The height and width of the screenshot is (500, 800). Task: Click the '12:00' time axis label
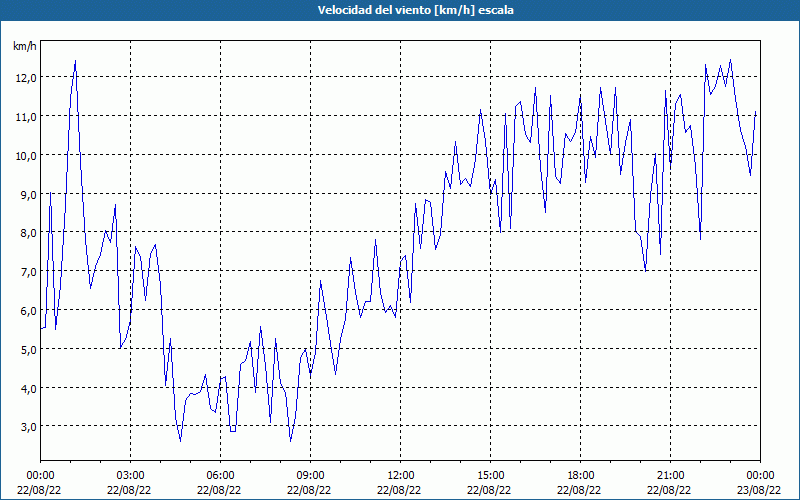[x=401, y=476]
